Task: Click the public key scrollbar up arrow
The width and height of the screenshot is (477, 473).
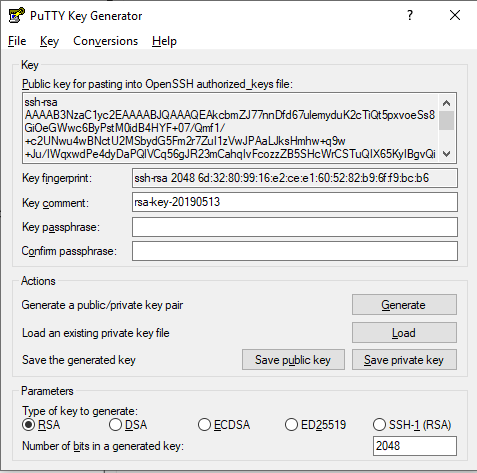Action: (x=446, y=103)
